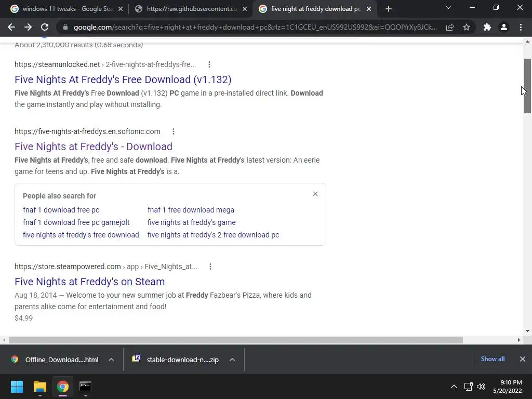Click the scroll up arrow
Viewport: 532px width, 399px height.
pyautogui.click(x=528, y=42)
